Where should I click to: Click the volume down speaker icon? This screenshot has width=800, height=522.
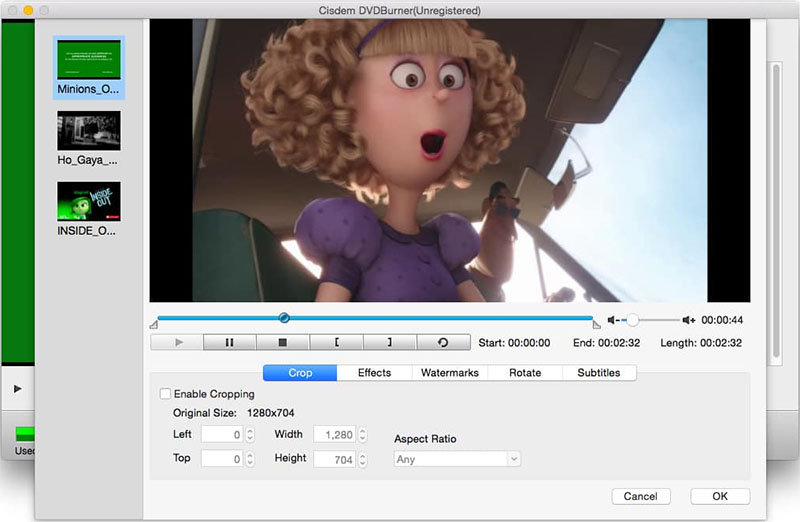pos(613,320)
